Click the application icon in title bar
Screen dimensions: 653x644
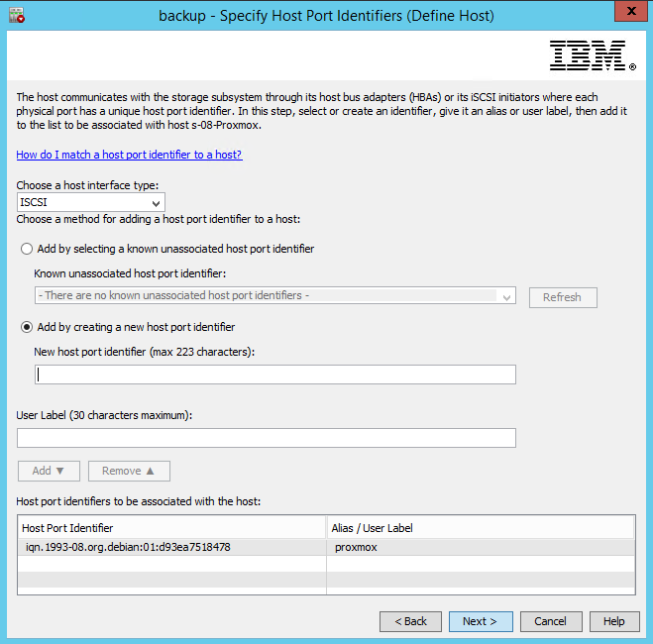(x=16, y=15)
